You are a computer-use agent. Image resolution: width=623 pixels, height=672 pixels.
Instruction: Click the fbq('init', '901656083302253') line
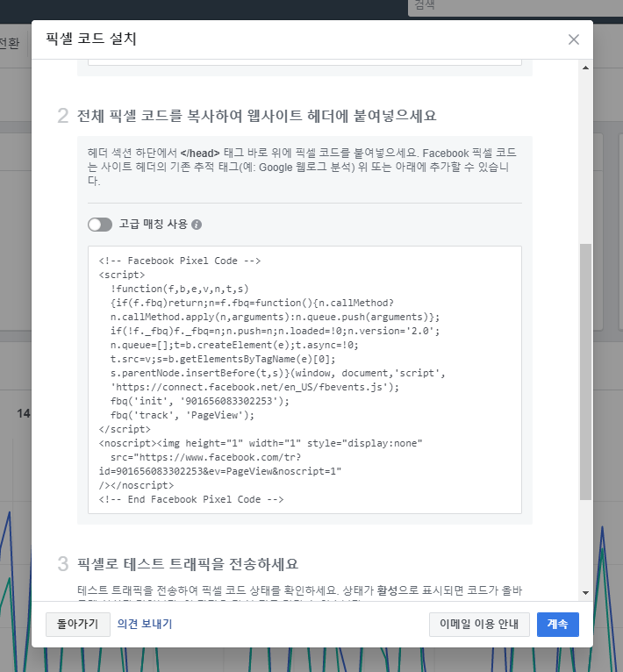(x=200, y=401)
